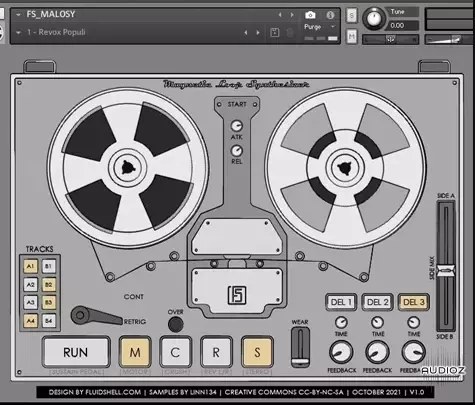This screenshot has height=405, width=475.
Task: Click the DEL 1 FEEDBACK knob
Action: (x=341, y=353)
